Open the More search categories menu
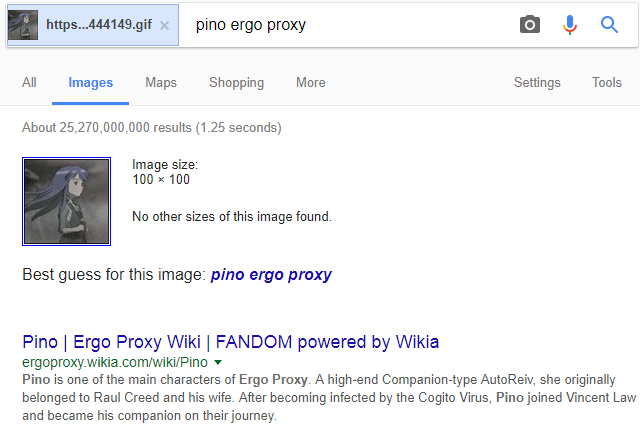Viewport: 640px width, 432px height. click(311, 83)
